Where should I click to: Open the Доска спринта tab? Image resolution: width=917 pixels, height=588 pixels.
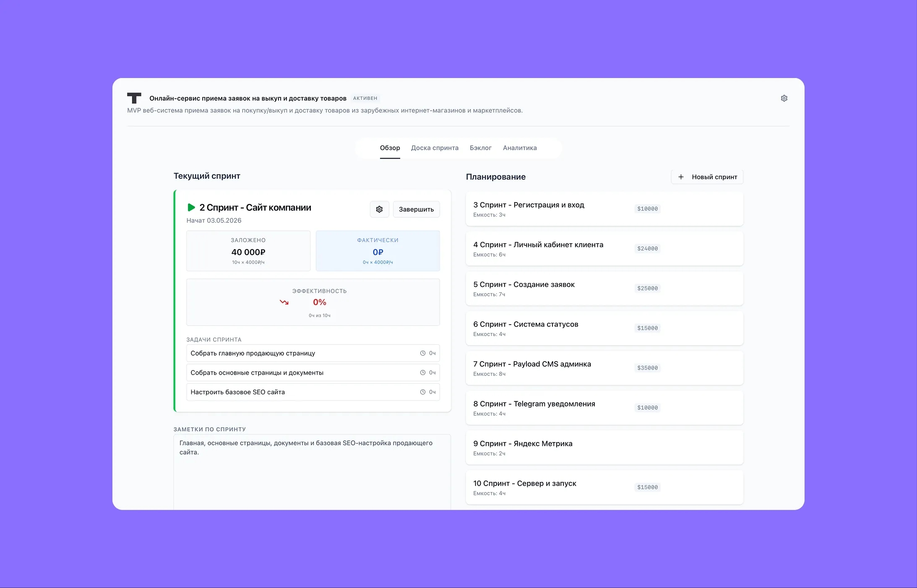[x=435, y=148]
